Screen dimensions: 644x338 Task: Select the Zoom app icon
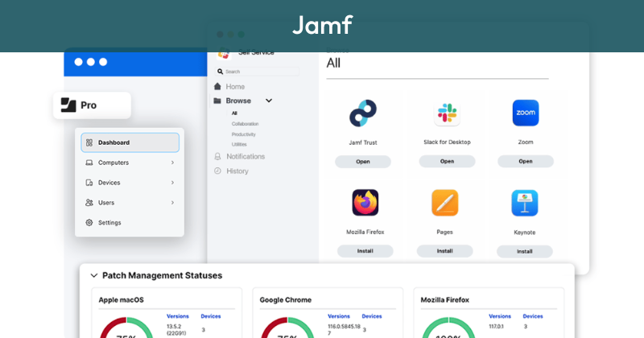pos(526,113)
